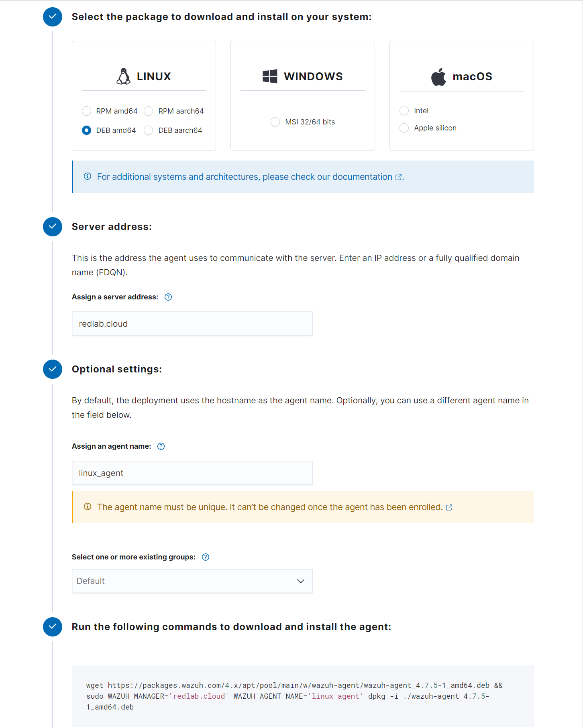Open external link icon after agent name warning

click(449, 508)
